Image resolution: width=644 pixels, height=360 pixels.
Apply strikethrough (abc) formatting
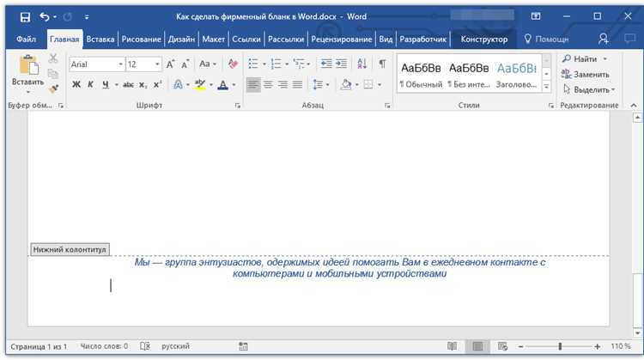tap(128, 85)
